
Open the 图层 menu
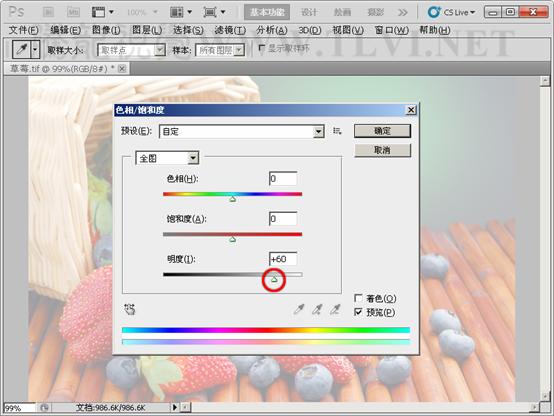coord(147,30)
